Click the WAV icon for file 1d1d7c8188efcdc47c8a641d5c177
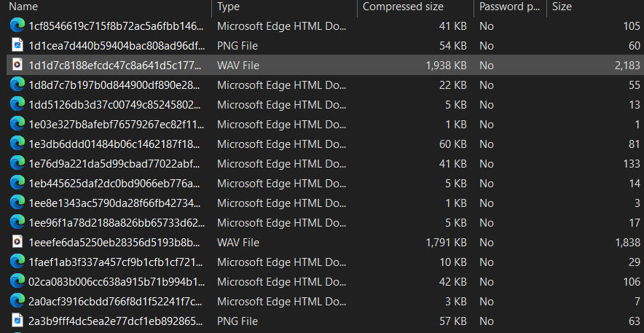Viewport: 644px width, 333px height. click(17, 65)
